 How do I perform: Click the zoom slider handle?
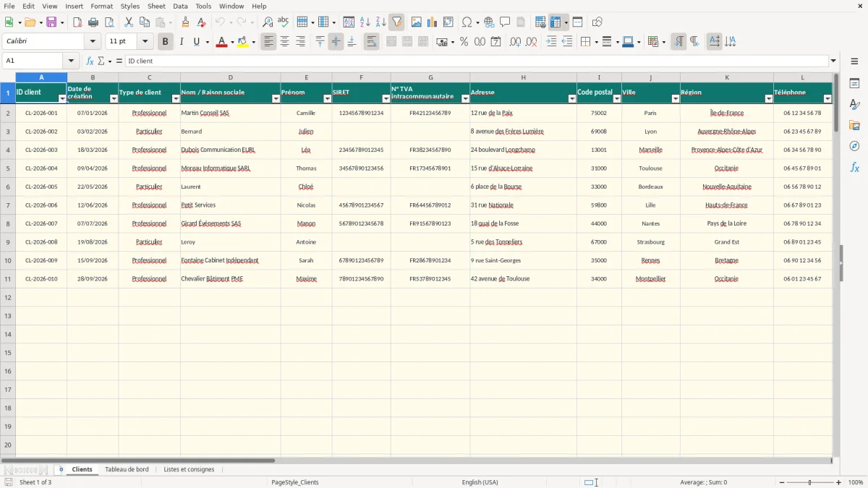click(809, 482)
